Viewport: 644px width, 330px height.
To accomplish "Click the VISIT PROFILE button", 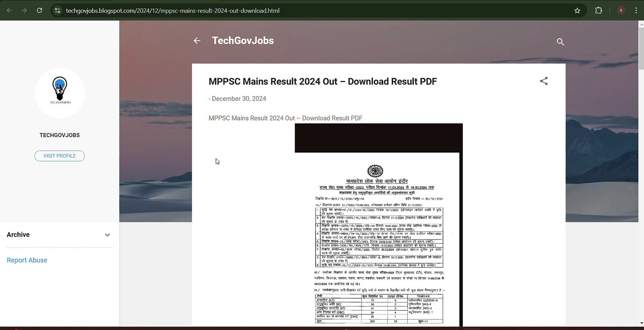I will [x=60, y=156].
